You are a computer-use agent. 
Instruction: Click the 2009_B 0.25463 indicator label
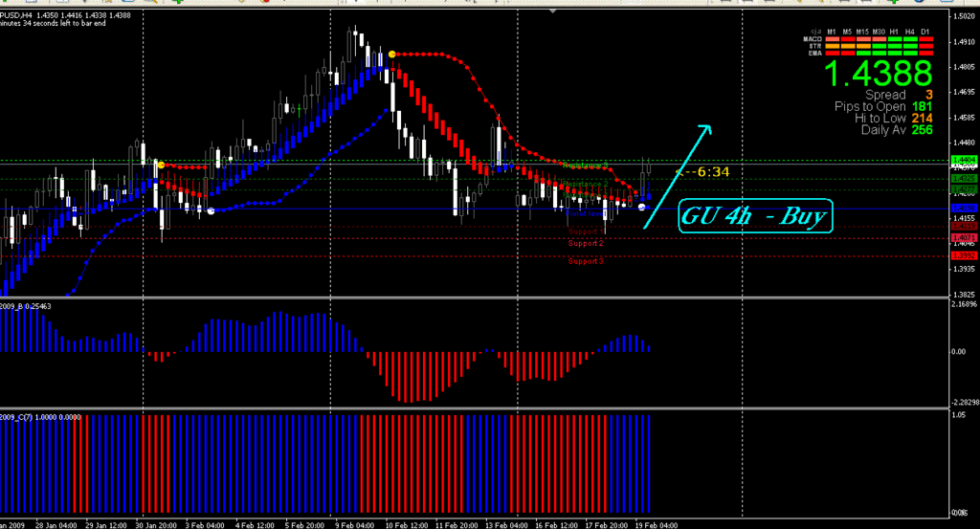point(26,306)
